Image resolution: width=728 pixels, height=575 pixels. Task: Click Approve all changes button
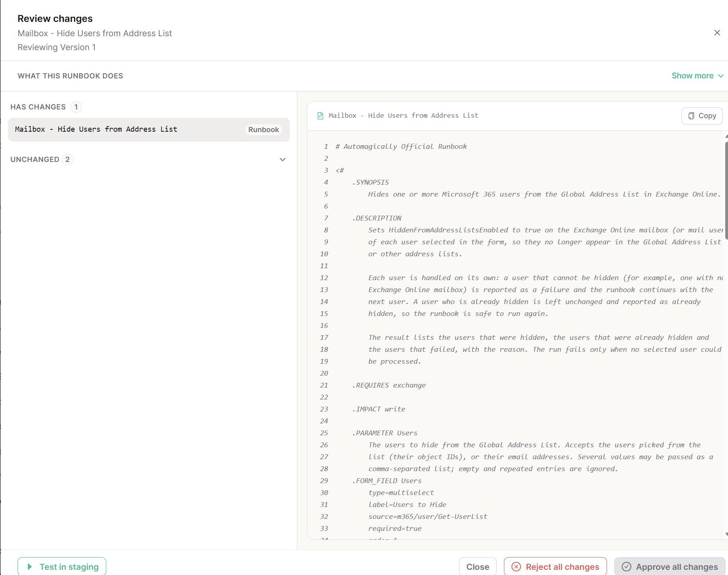coord(670,567)
